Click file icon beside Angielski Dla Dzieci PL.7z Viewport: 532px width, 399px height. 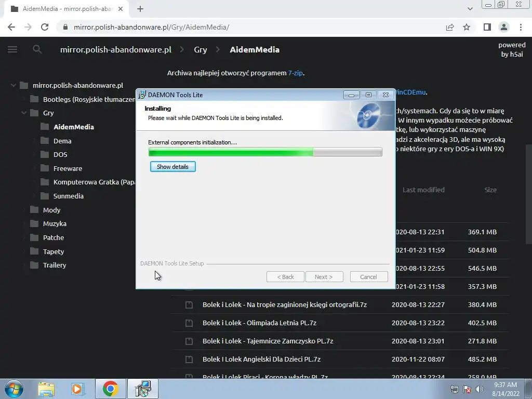pos(189,359)
